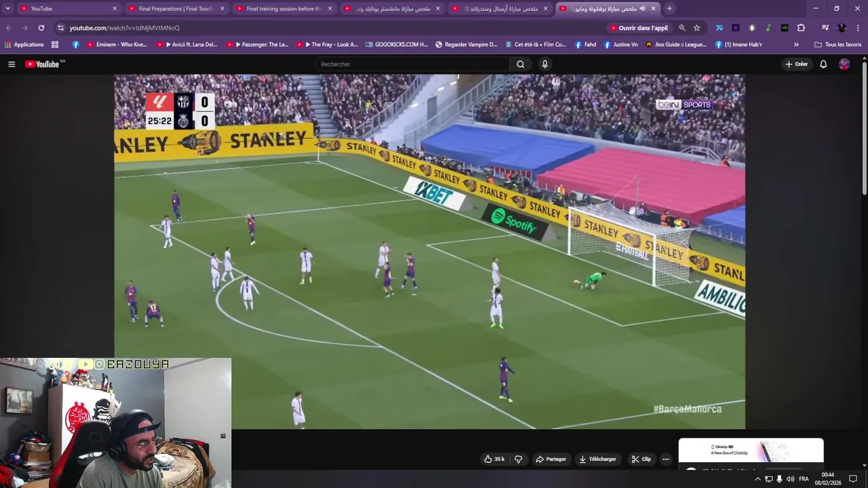Show hidden system tray icons
Image resolution: width=868 pixels, height=488 pixels.
point(757,479)
